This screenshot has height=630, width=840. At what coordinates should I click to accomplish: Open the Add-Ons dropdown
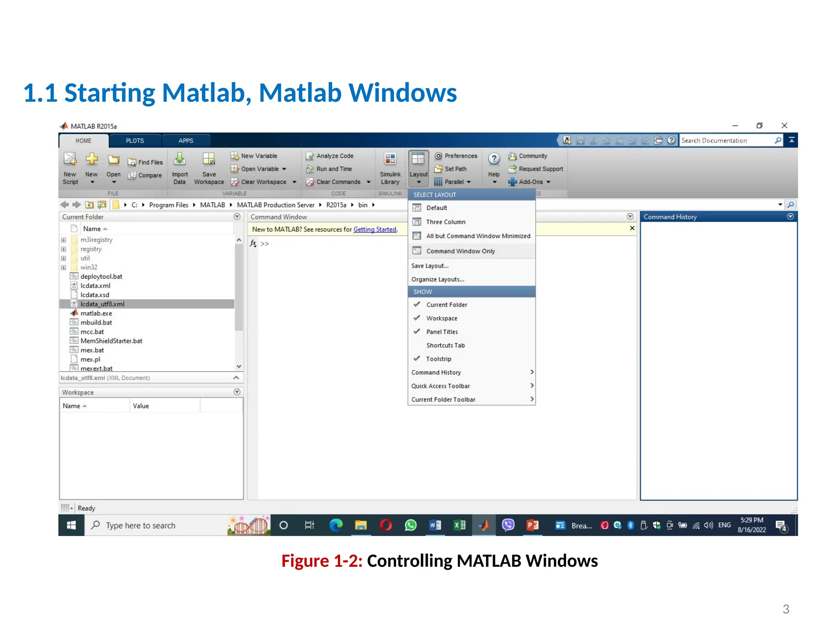(x=530, y=182)
